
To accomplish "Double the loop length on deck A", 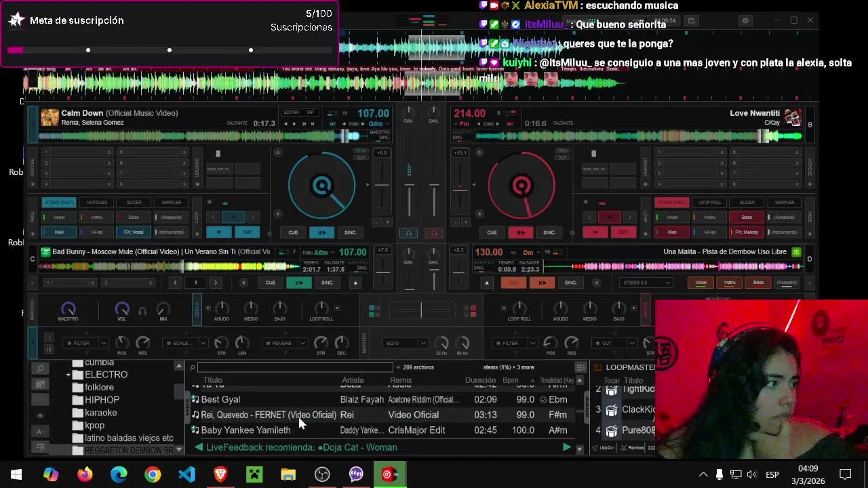I will pyautogui.click(x=253, y=217).
